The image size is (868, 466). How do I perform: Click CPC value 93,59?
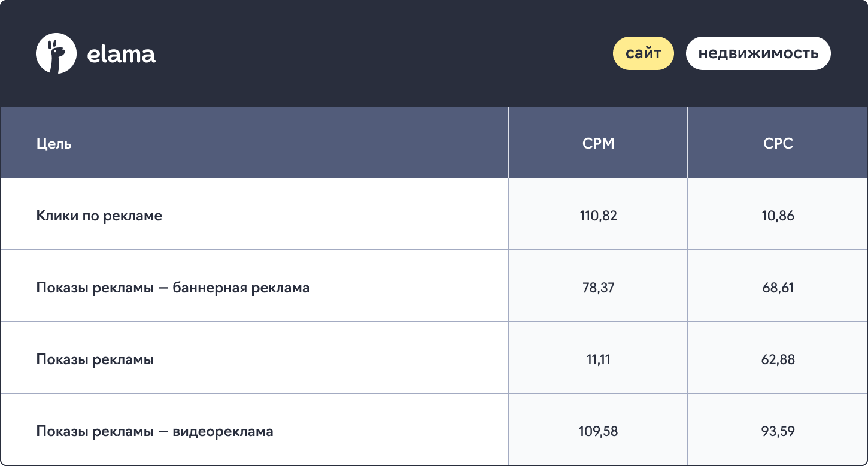pyautogui.click(x=778, y=431)
